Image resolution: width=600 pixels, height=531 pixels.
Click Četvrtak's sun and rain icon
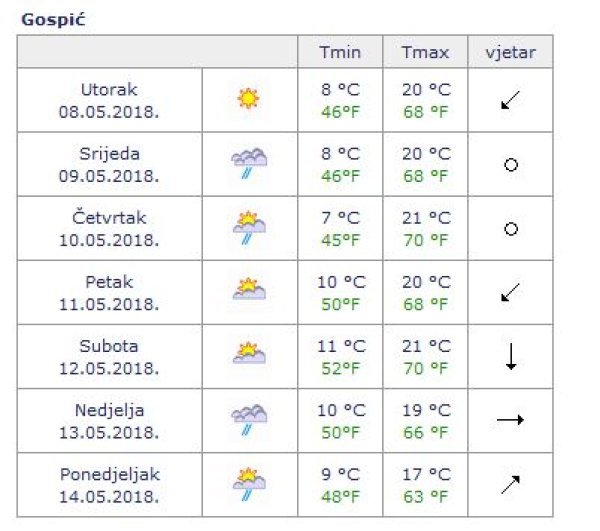(248, 227)
